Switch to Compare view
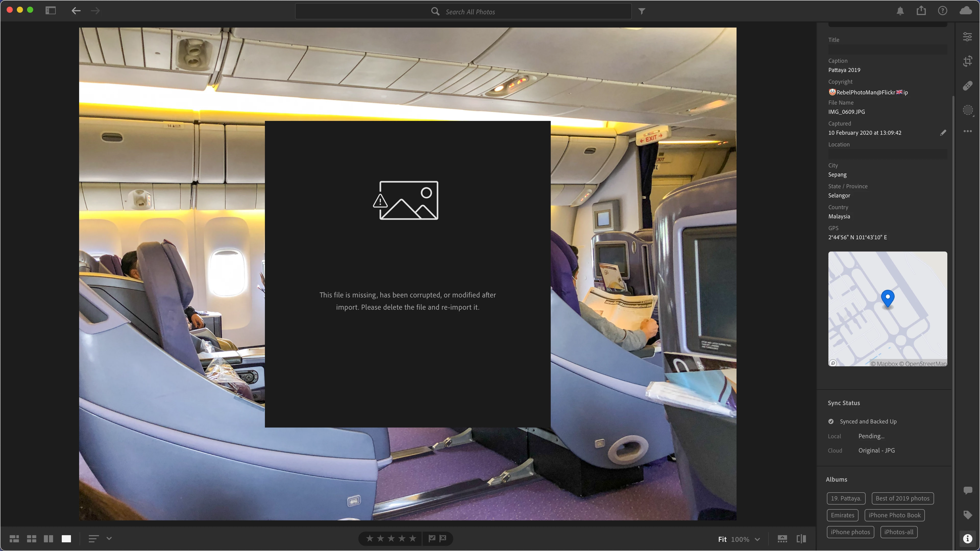The image size is (980, 551). click(x=48, y=539)
